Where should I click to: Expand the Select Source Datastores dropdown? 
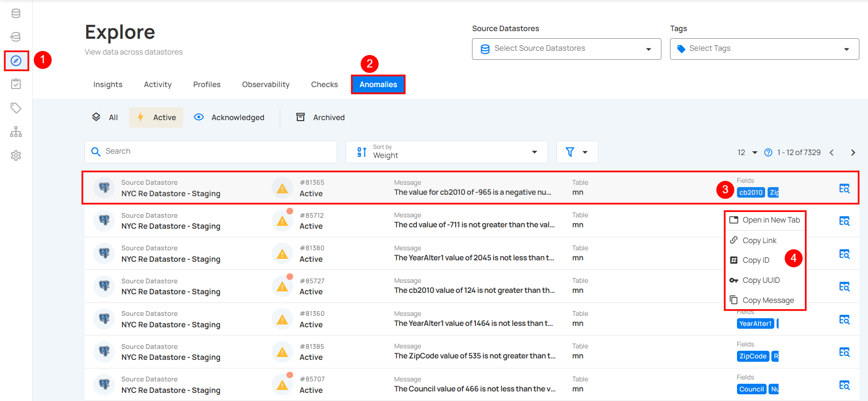click(566, 49)
